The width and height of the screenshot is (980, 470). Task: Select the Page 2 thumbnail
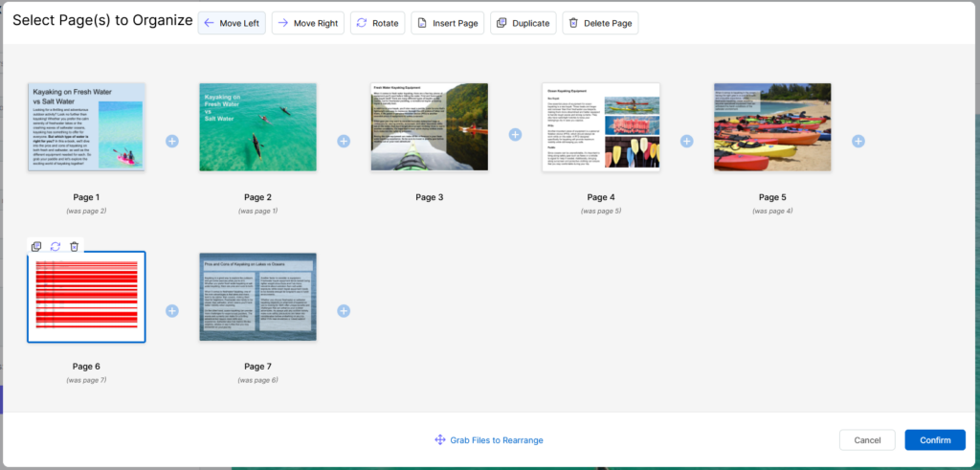click(258, 127)
